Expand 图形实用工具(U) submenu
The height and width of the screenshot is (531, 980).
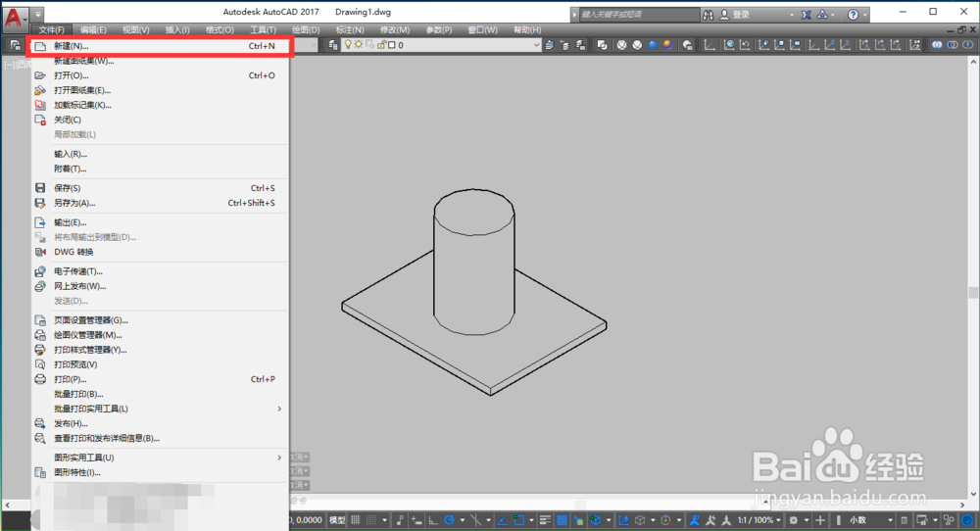(x=278, y=458)
